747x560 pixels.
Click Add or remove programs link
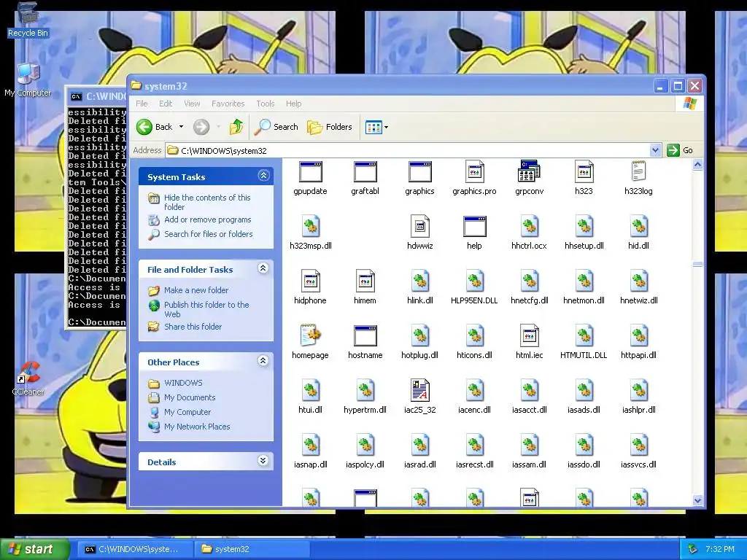pos(208,219)
